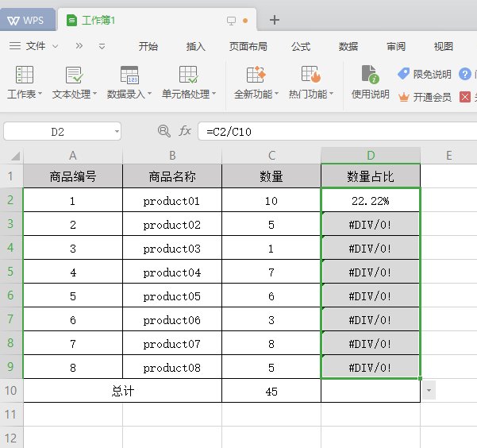Select row 10 header

click(x=11, y=391)
